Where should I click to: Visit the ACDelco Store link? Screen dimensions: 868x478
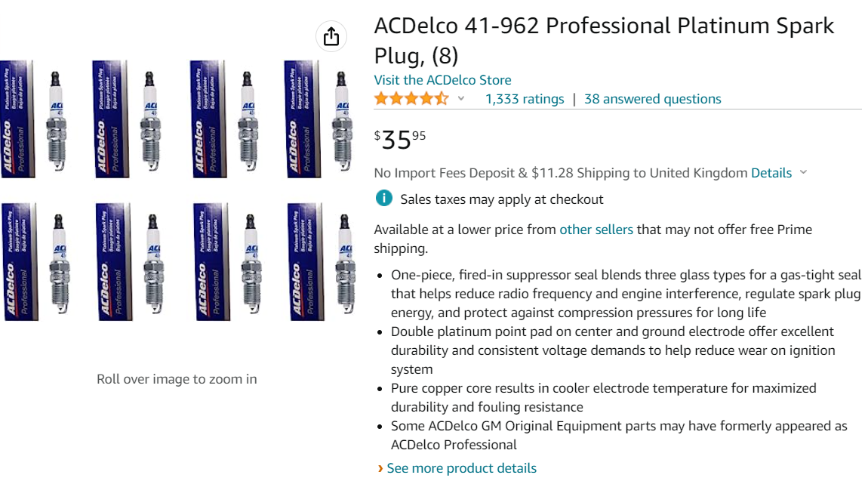click(x=442, y=80)
